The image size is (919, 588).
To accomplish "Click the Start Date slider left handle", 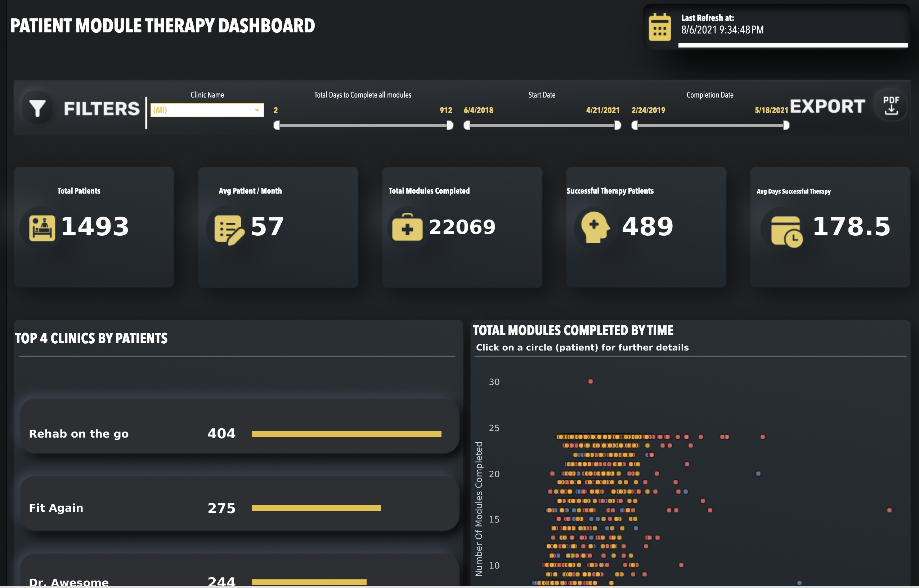I will pyautogui.click(x=467, y=125).
